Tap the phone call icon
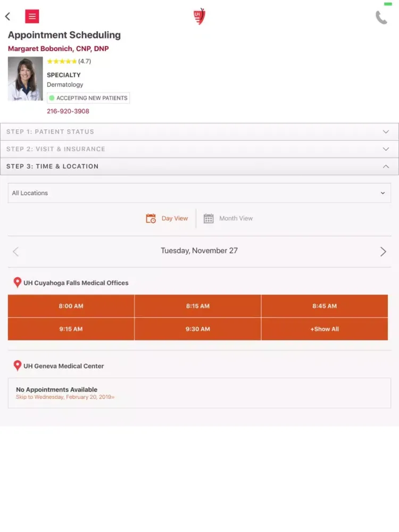The image size is (399, 532). point(381,18)
